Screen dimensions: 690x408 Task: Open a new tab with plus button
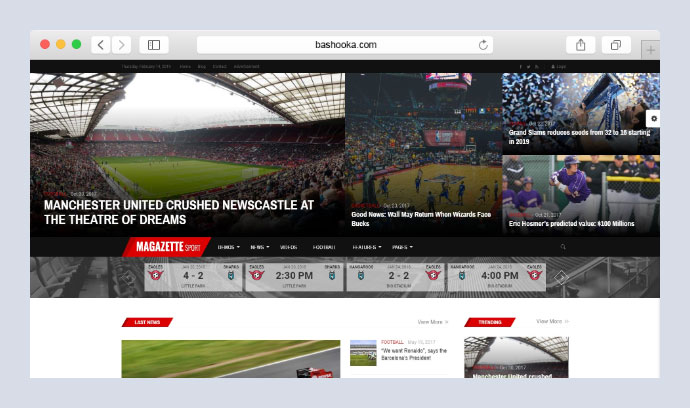(x=650, y=50)
